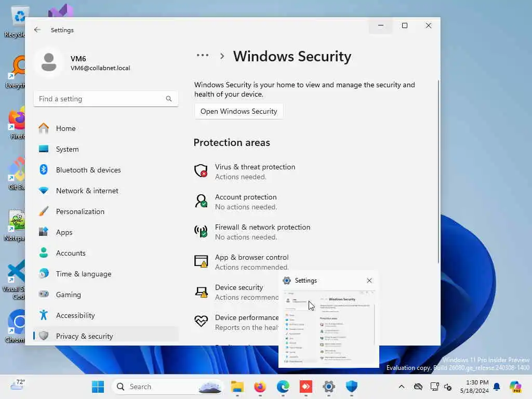The height and width of the screenshot is (399, 532).
Task: Click the Settings gear on taskbar
Action: tap(329, 387)
